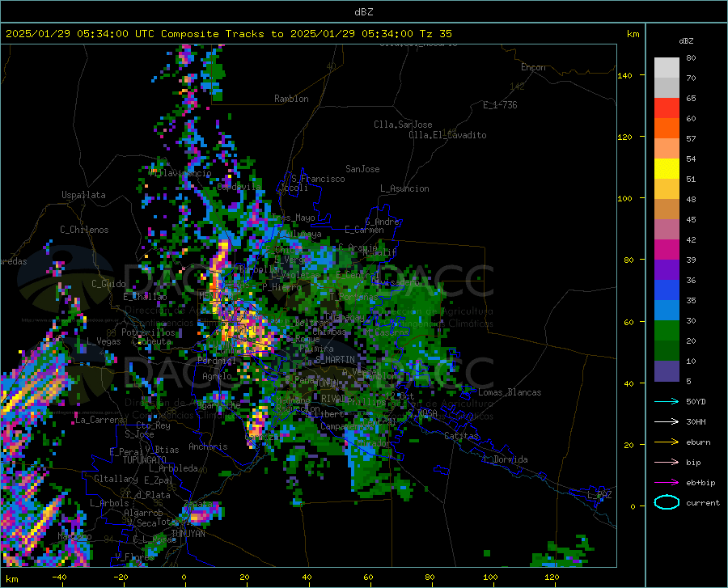728x588 pixels.
Task: Click the Encon map label
Action: (533, 67)
